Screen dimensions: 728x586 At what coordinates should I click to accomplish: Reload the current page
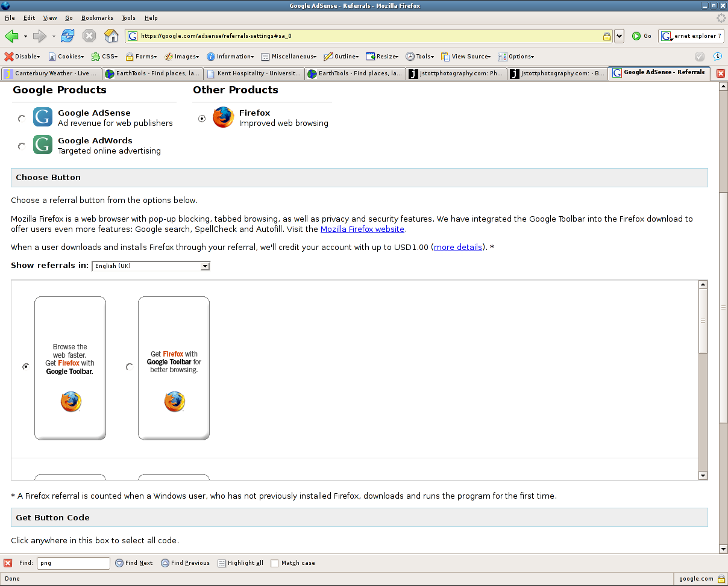(67, 36)
